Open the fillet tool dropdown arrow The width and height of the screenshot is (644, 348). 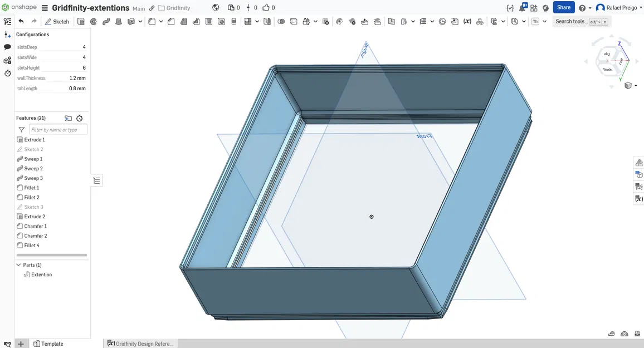(161, 22)
